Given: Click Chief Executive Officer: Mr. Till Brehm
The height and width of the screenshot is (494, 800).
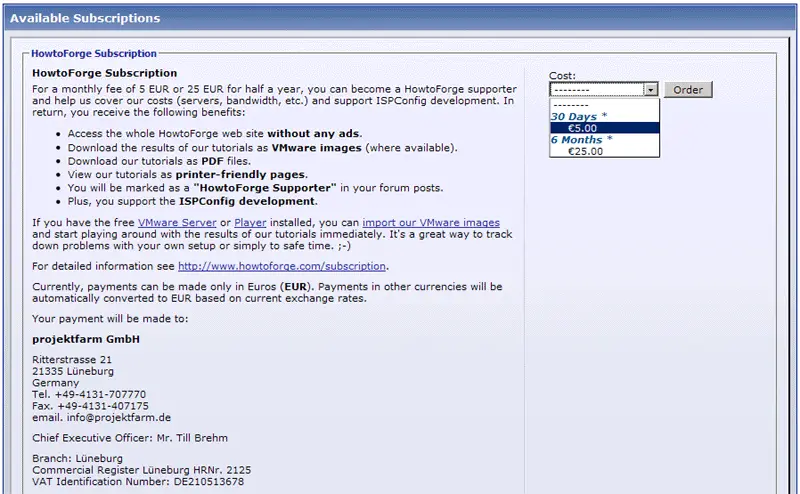Looking at the screenshot, I should coord(130,438).
